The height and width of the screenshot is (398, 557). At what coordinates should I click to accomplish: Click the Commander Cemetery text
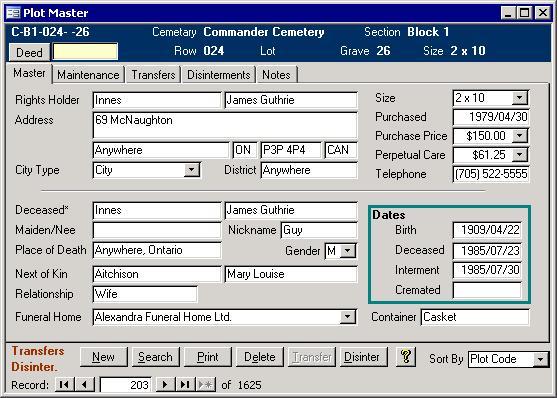[264, 32]
